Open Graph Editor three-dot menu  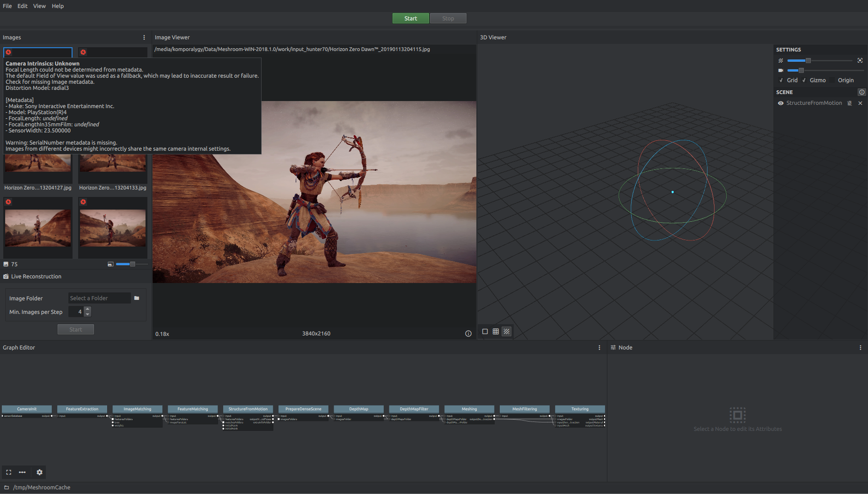click(599, 348)
